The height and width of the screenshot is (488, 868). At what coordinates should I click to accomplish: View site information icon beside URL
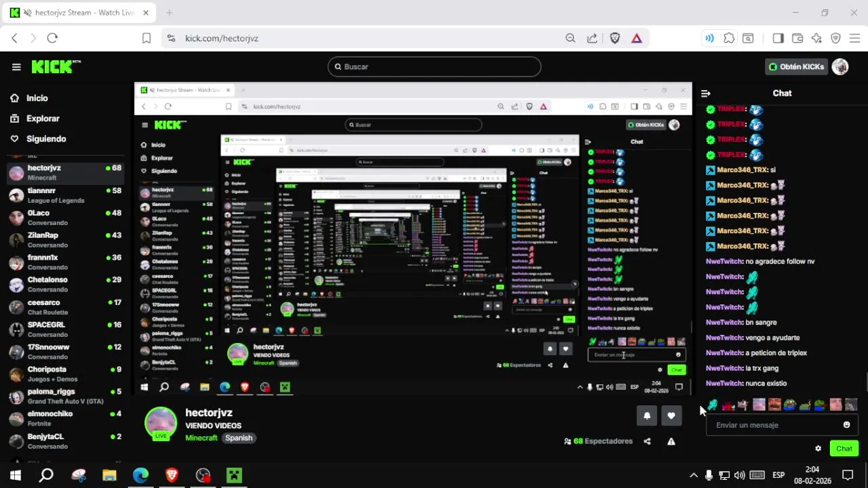(x=171, y=39)
